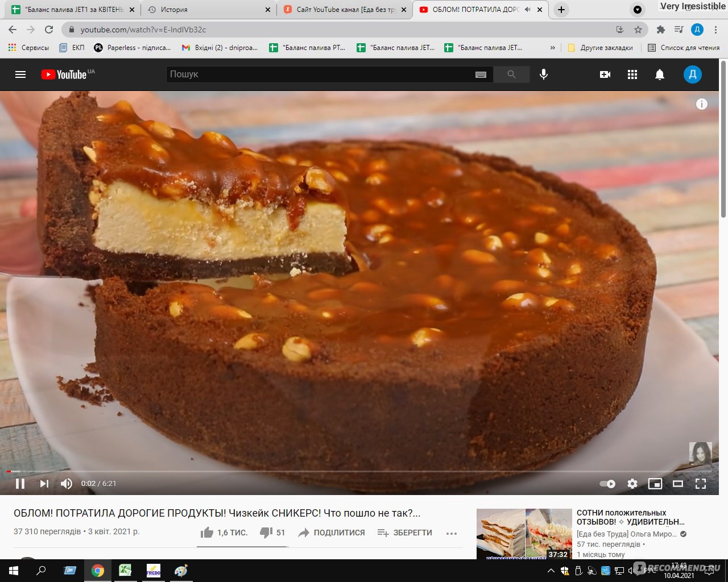728x582 pixels.
Task: Open the on-screen keyboard in search box
Action: click(481, 74)
